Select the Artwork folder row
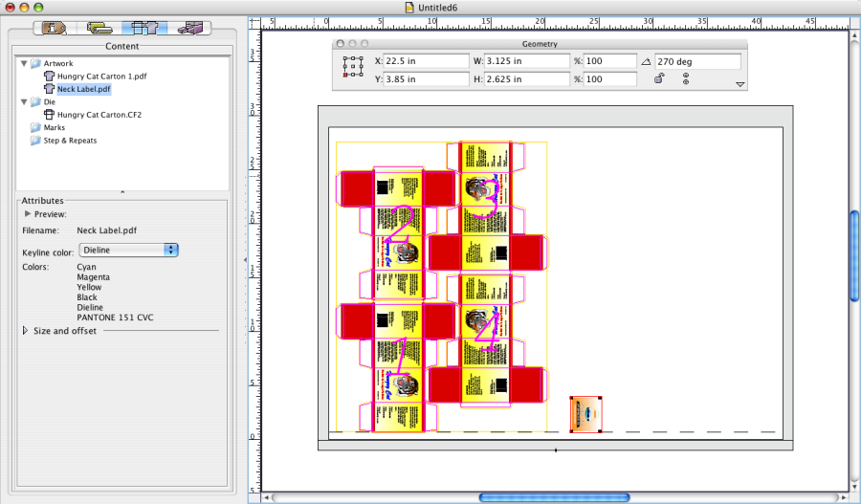 [x=58, y=64]
